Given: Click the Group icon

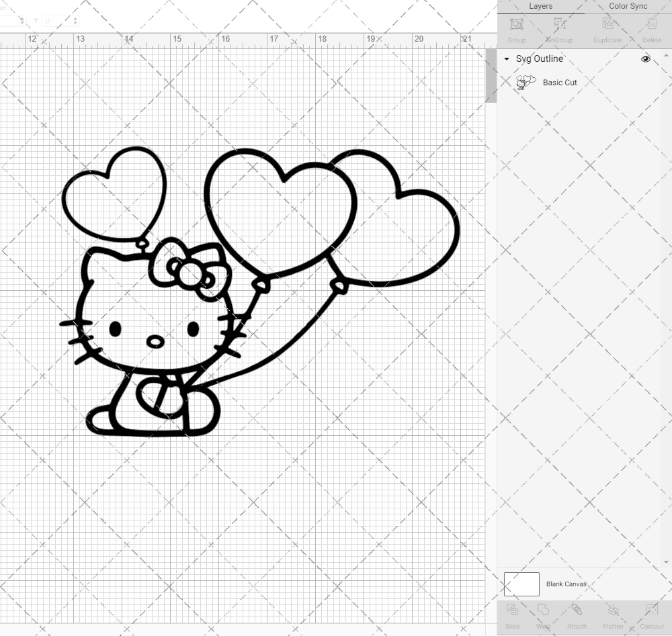Looking at the screenshot, I should coord(516,24).
